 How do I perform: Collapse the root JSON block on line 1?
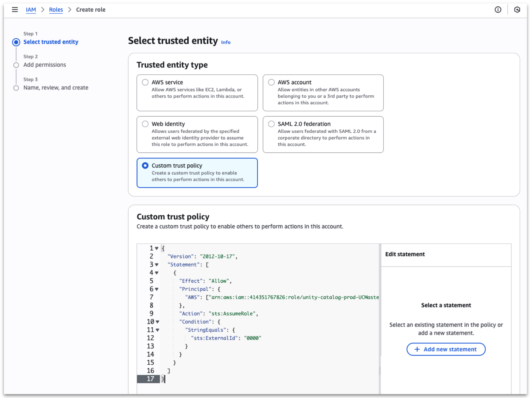(x=156, y=248)
